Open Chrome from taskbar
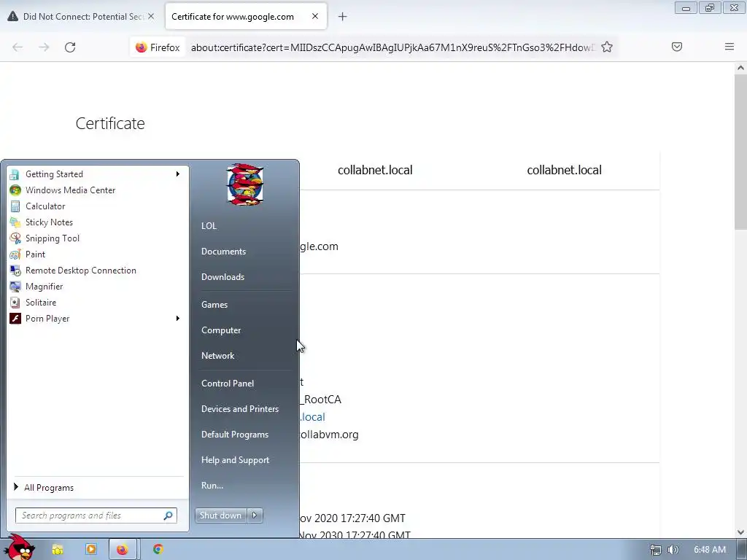 158,550
